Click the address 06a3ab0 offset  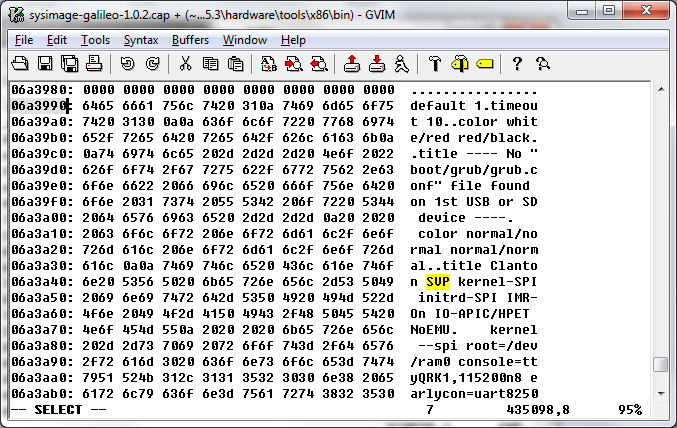click(38, 393)
